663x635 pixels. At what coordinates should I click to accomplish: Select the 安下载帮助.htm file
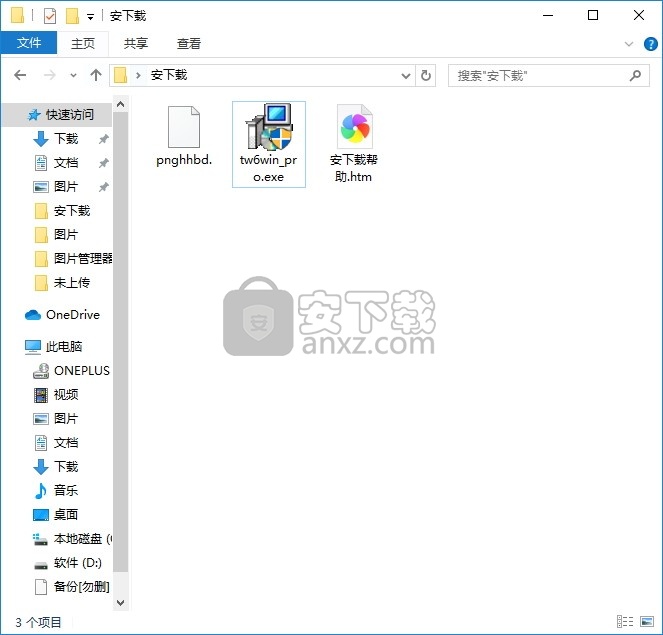tap(353, 144)
